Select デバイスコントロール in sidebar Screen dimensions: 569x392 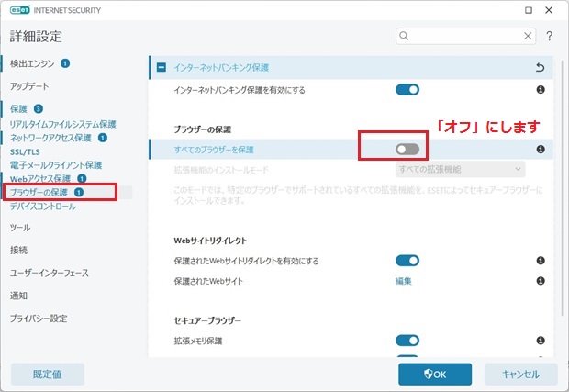coord(43,207)
